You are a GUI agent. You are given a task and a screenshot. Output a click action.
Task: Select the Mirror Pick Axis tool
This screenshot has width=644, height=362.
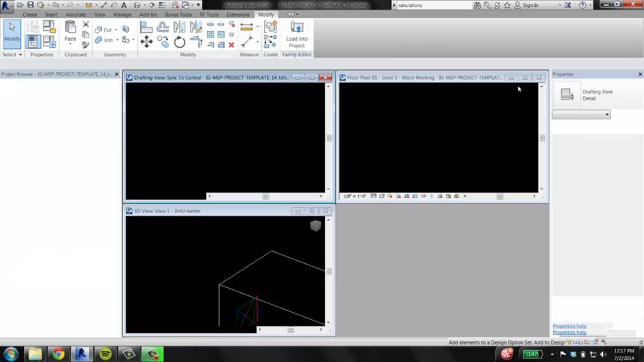click(180, 27)
